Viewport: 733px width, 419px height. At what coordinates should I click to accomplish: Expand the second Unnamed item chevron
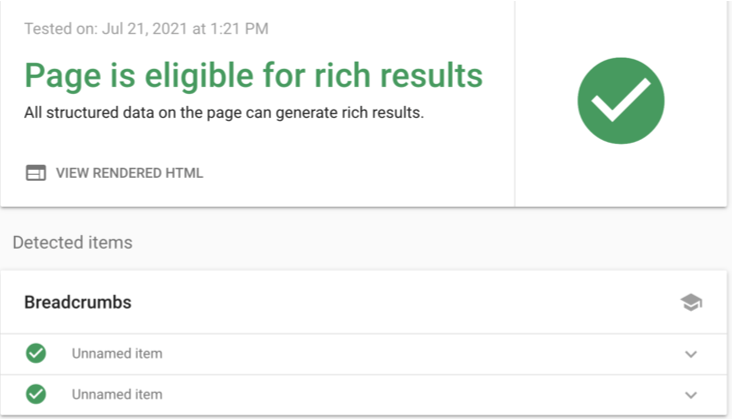coord(691,395)
